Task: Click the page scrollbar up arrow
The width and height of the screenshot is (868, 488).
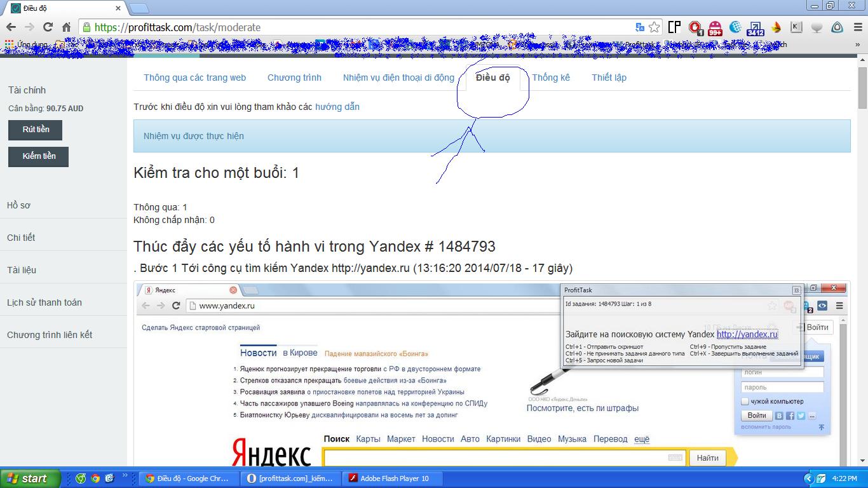Action: [x=862, y=60]
